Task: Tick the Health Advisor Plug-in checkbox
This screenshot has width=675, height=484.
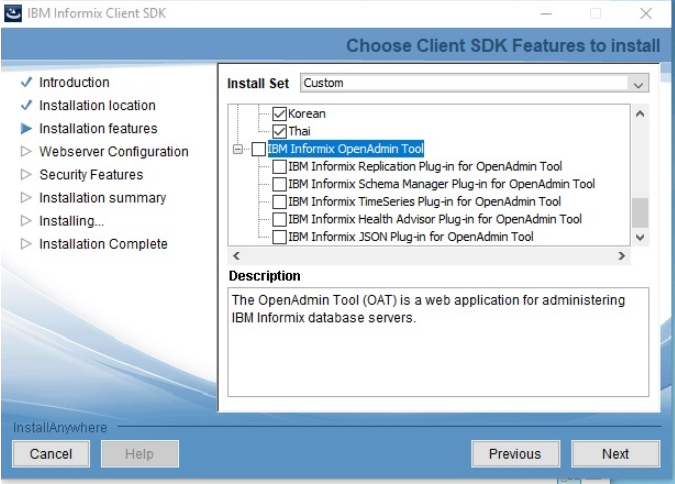Action: (279, 219)
